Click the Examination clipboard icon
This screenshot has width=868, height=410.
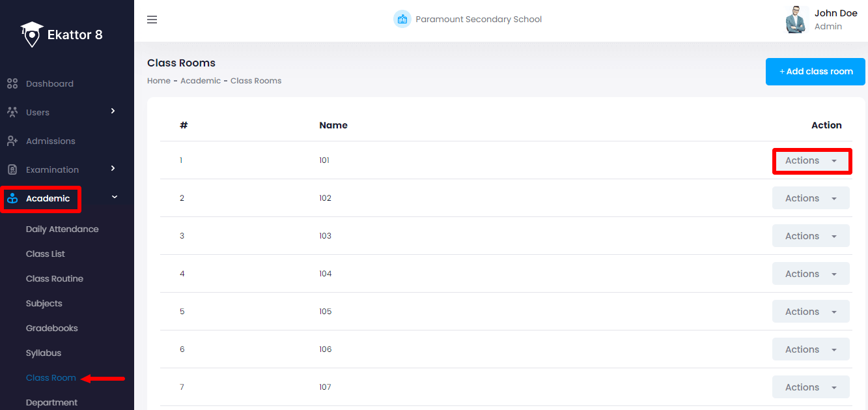click(x=12, y=169)
